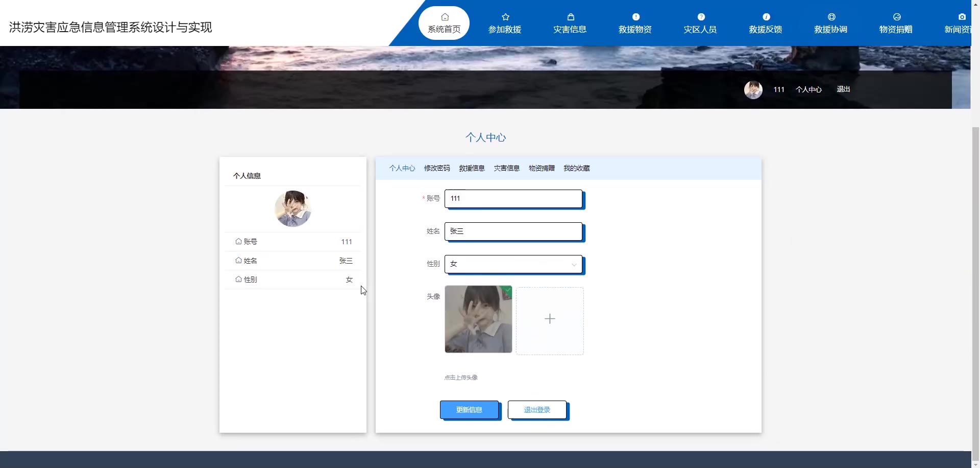Viewport: 980px width, 468px height.
Task: Click the 点击上传头像 hint text
Action: 461,378
